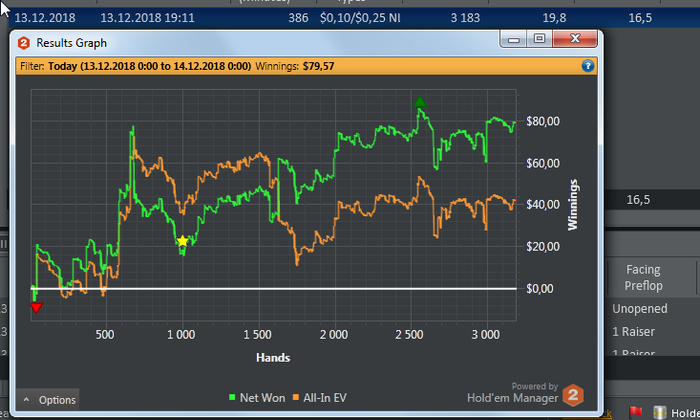The height and width of the screenshot is (420, 700).
Task: Click the Facing Preflop column header
Action: [643, 277]
